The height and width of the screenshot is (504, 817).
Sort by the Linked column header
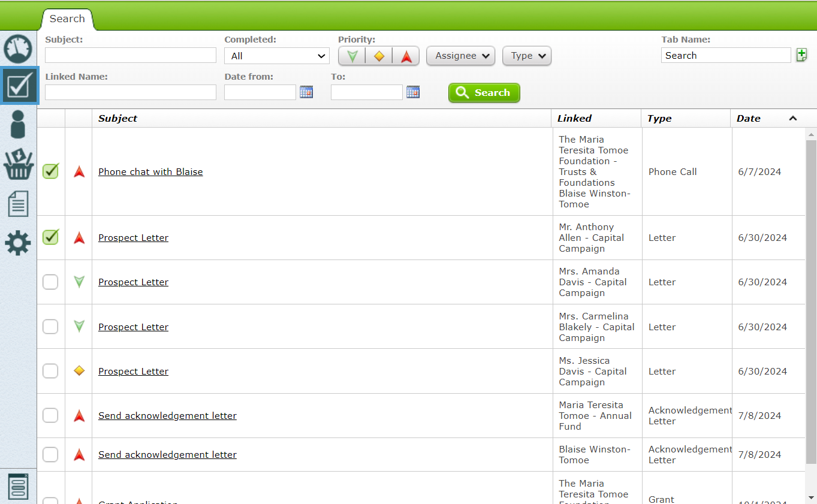point(596,118)
